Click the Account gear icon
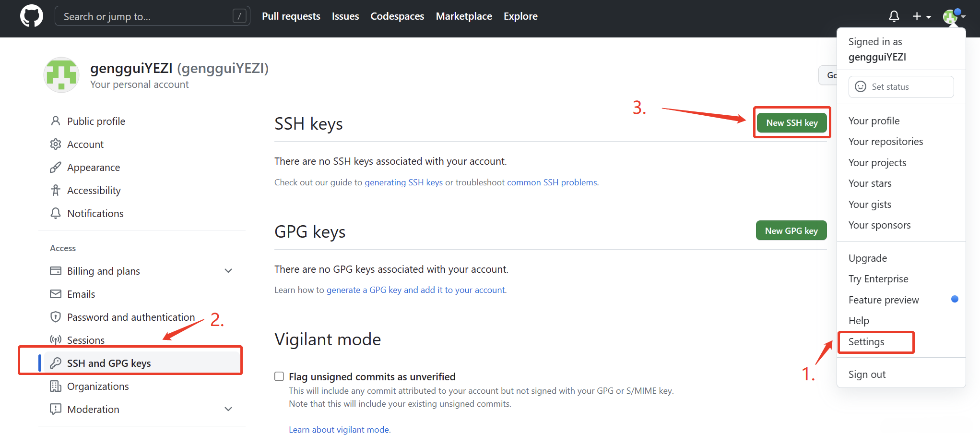This screenshot has width=980, height=436. (x=56, y=144)
